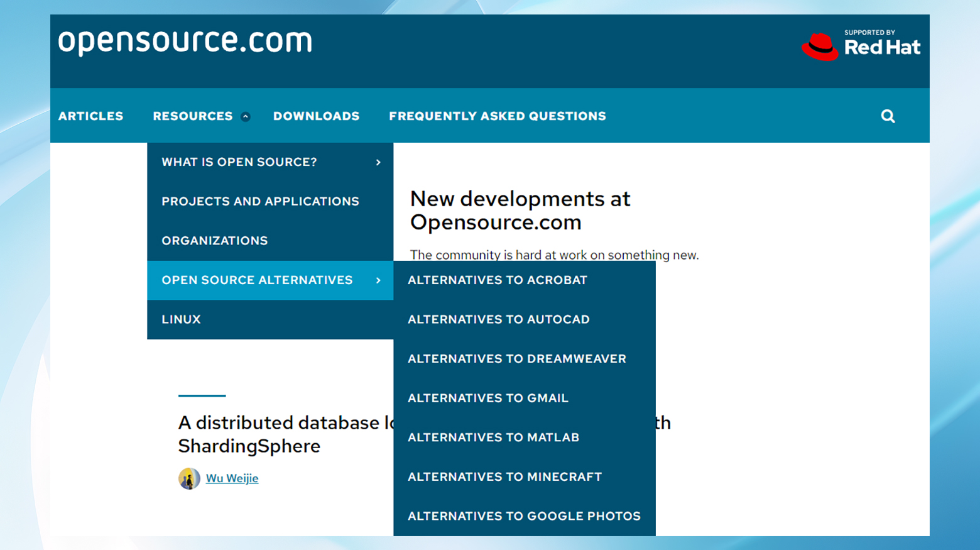Click Wu Weijie's avatar picture
Screen dimensions: 980x550
pyautogui.click(x=188, y=478)
